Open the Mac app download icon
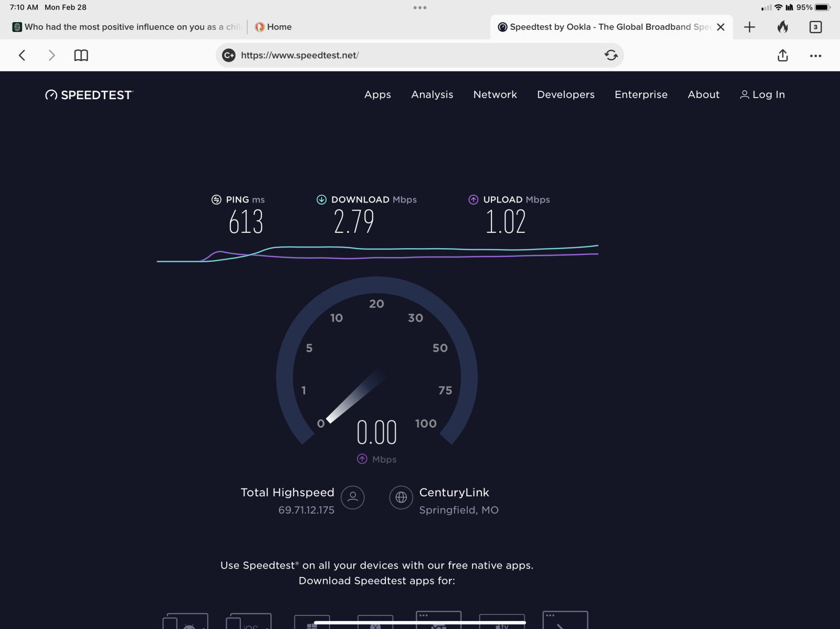Screen dimensions: 840x629 click(375, 622)
